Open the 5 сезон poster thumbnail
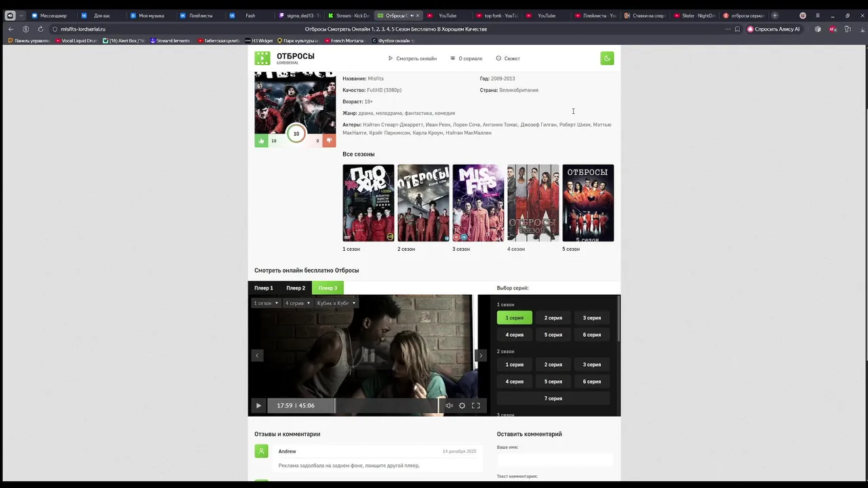Screen dimensions: 868x488 [588, 203]
